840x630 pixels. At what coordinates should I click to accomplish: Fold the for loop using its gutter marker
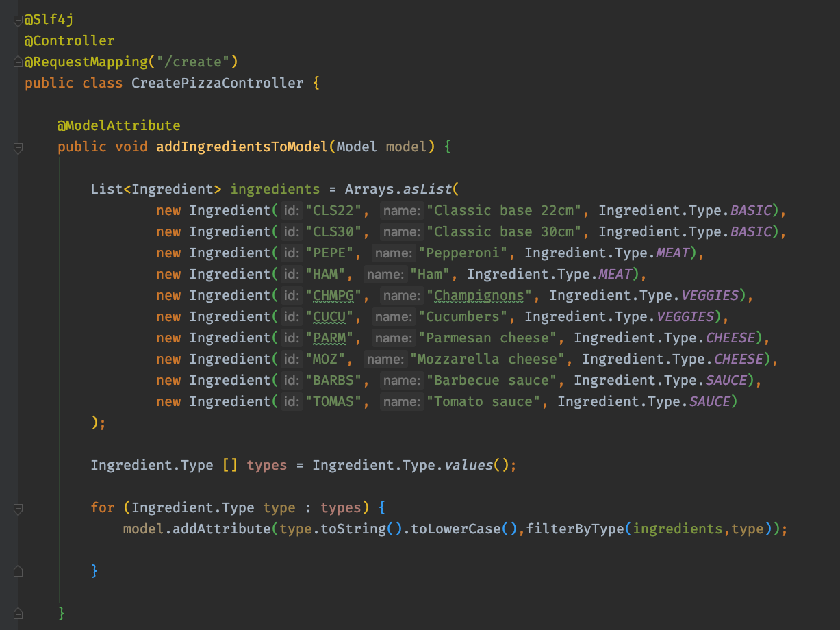tap(18, 508)
